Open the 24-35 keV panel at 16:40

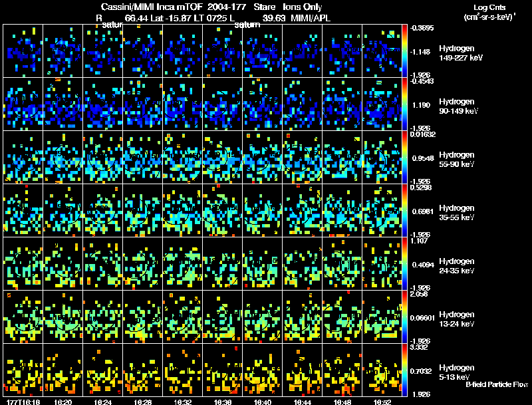[x=262, y=264]
